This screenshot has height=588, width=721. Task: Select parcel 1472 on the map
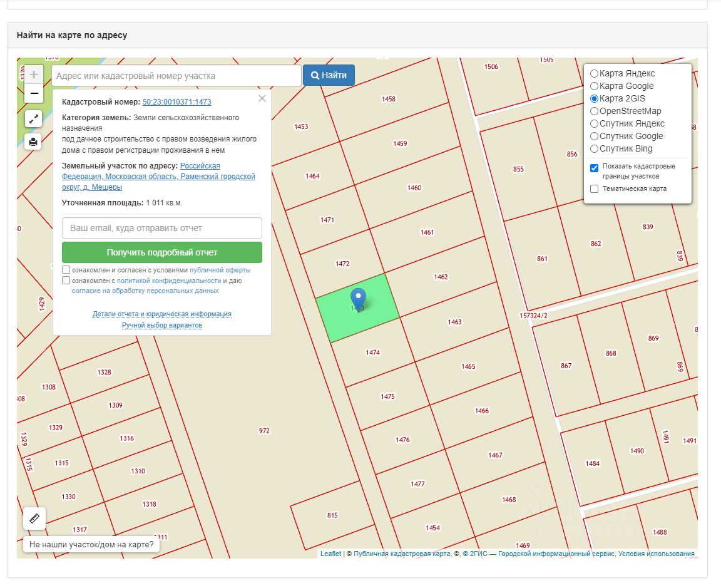[x=342, y=264]
